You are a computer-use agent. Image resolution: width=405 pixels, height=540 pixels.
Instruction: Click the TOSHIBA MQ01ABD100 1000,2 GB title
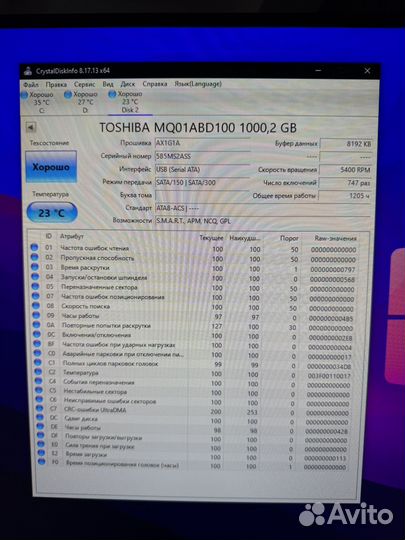coord(198,128)
